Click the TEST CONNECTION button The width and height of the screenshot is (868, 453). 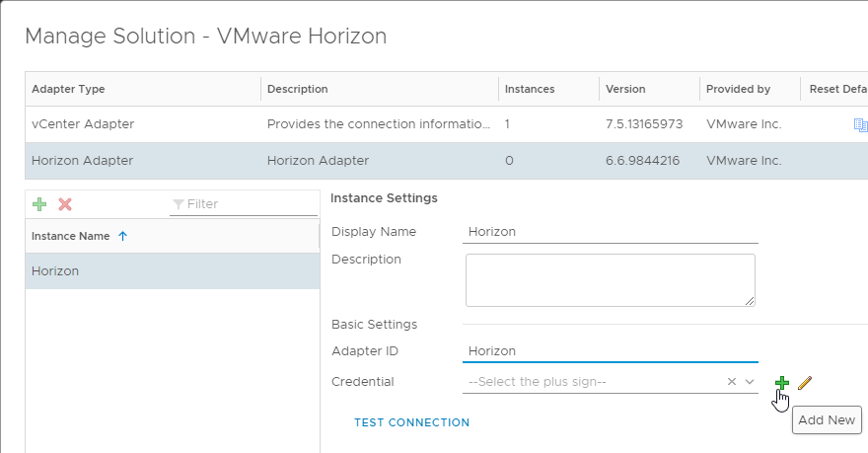pyautogui.click(x=412, y=422)
